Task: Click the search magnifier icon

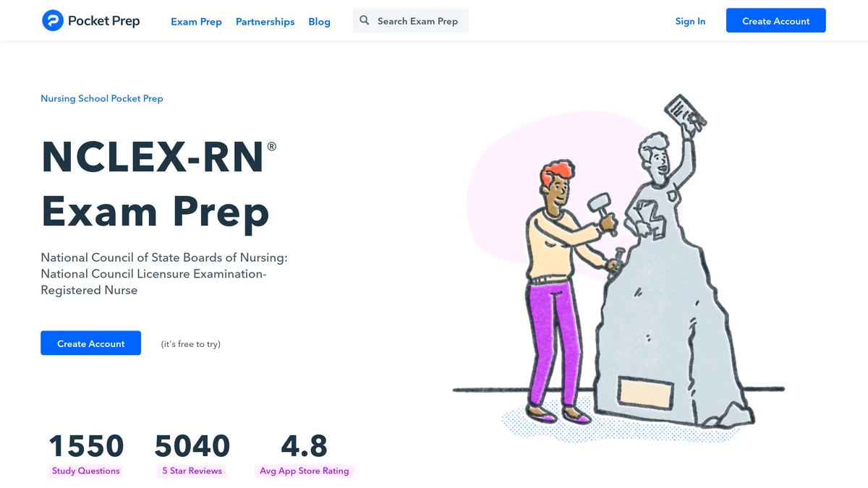Action: [365, 21]
